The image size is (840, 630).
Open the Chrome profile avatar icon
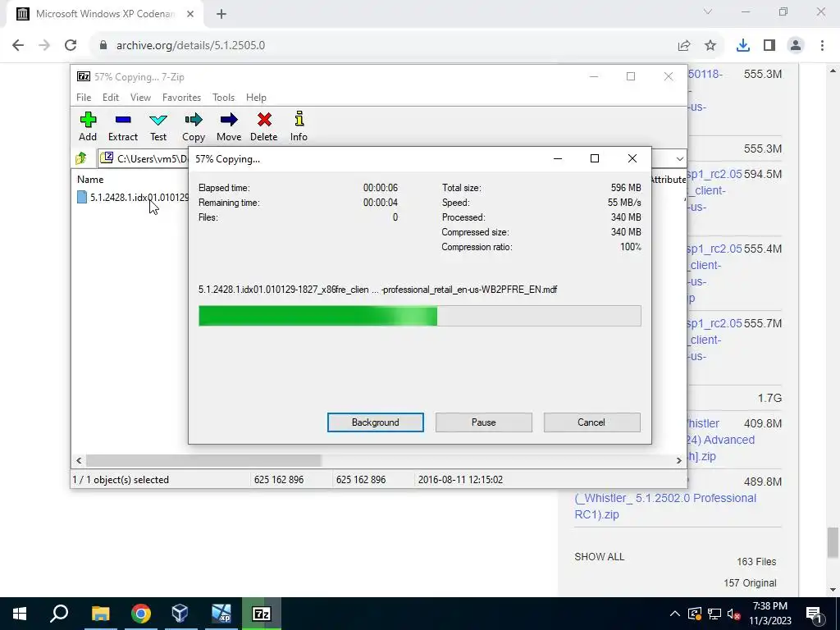pos(796,46)
